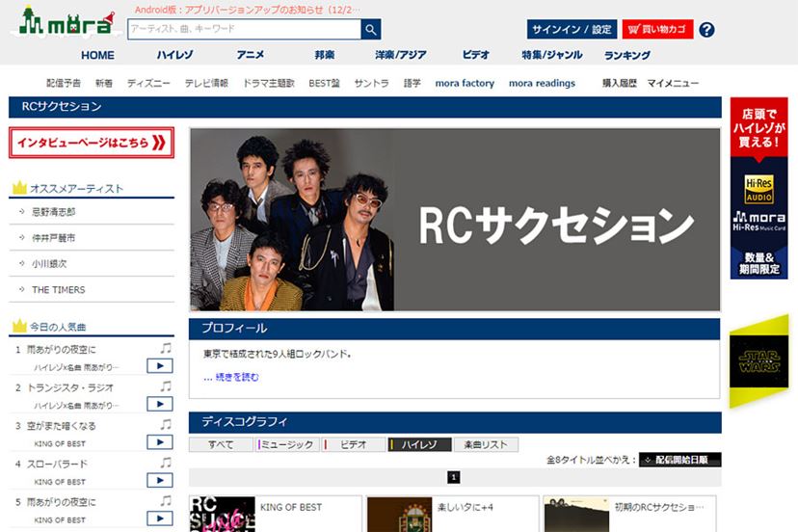The height and width of the screenshot is (532, 798).
Task: Click the music note icon for track 1
Action: click(166, 348)
